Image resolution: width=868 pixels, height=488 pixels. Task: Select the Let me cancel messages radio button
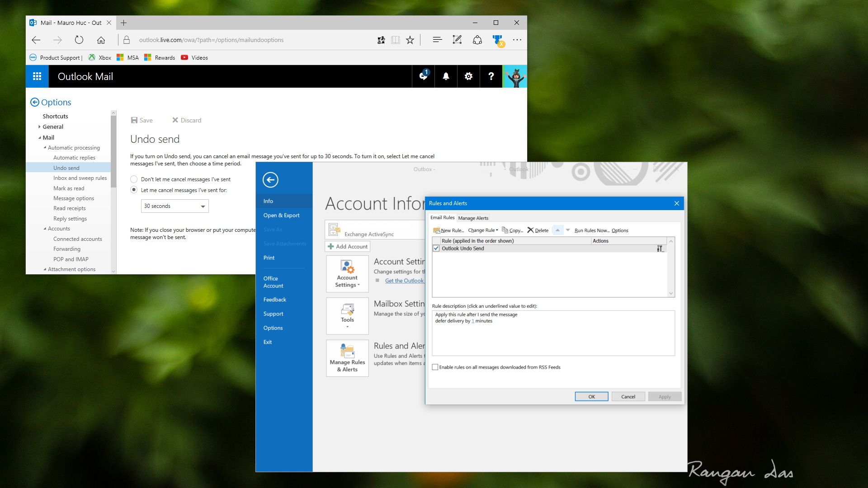pyautogui.click(x=134, y=190)
